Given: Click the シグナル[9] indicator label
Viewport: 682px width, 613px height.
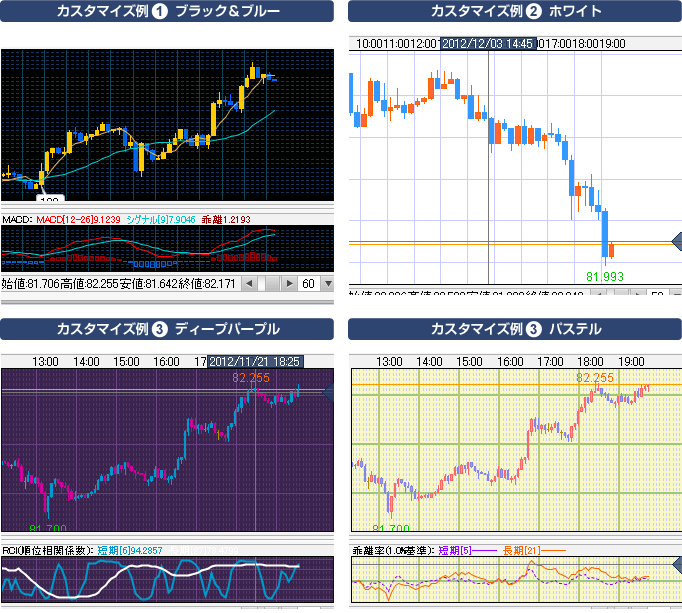Looking at the screenshot, I should pyautogui.click(x=160, y=219).
